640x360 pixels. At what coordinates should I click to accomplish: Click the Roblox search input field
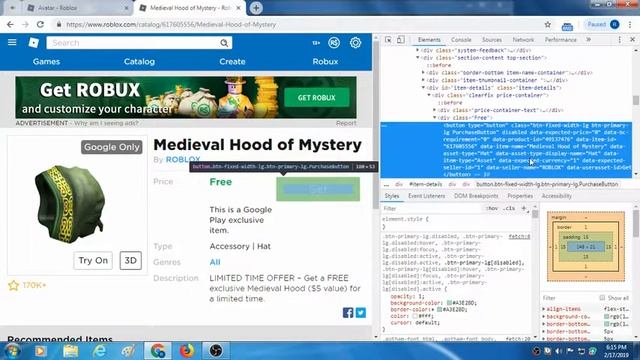[x=133, y=43]
